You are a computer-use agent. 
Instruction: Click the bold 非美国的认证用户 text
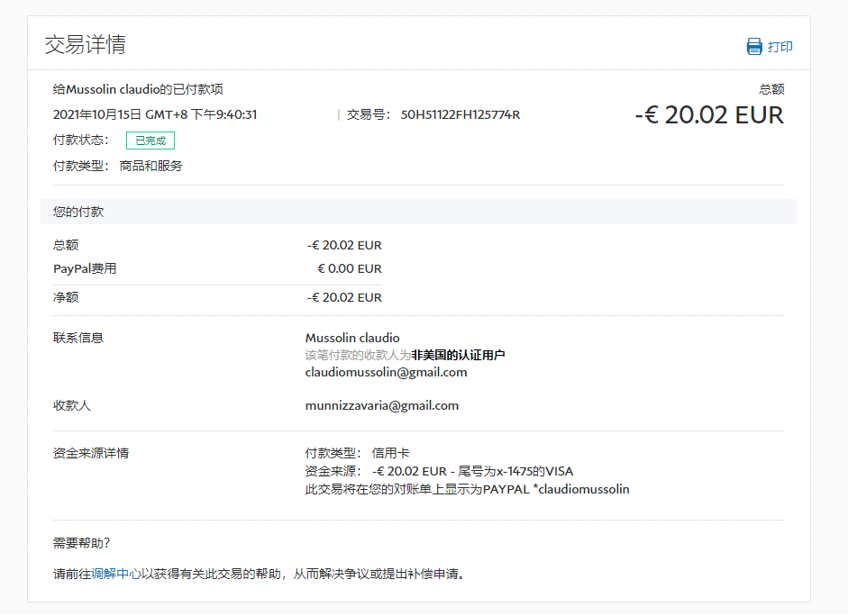point(458,355)
